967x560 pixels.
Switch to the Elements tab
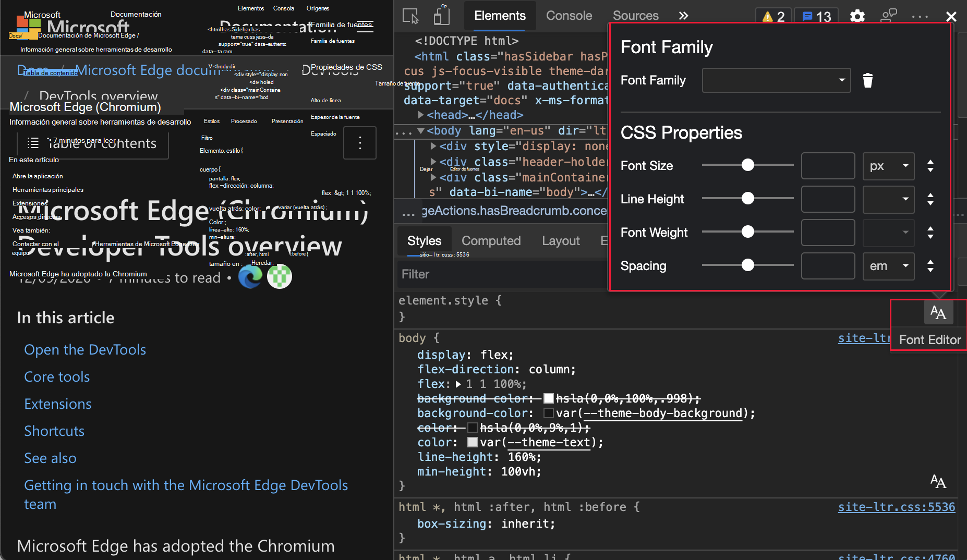(500, 16)
